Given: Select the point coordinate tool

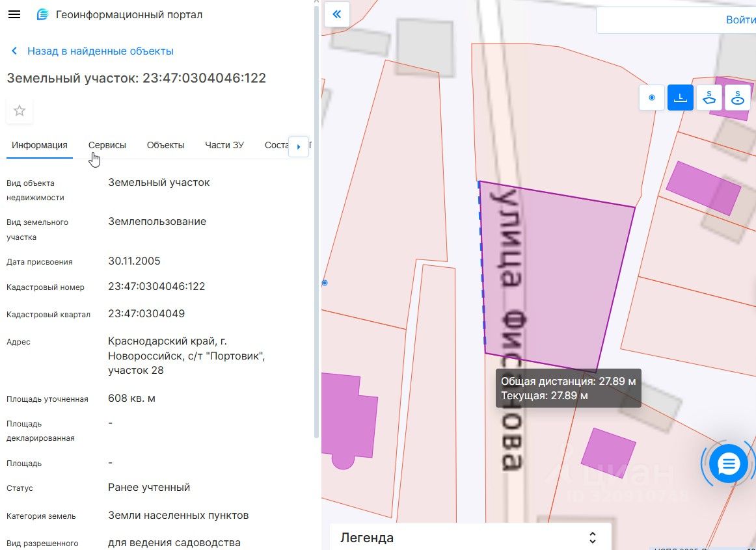Looking at the screenshot, I should (x=652, y=98).
